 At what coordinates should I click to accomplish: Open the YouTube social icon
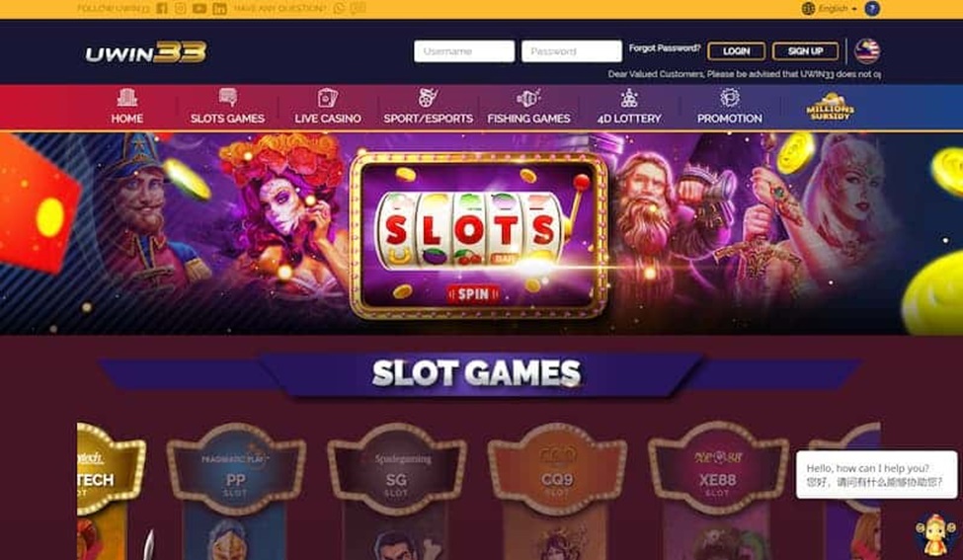coord(200,9)
